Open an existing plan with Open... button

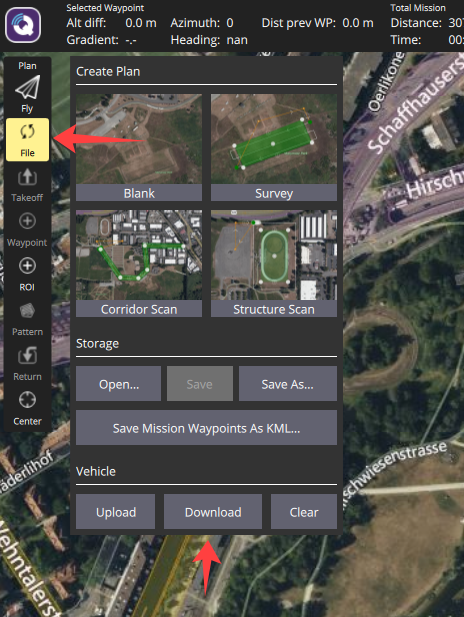click(x=118, y=384)
